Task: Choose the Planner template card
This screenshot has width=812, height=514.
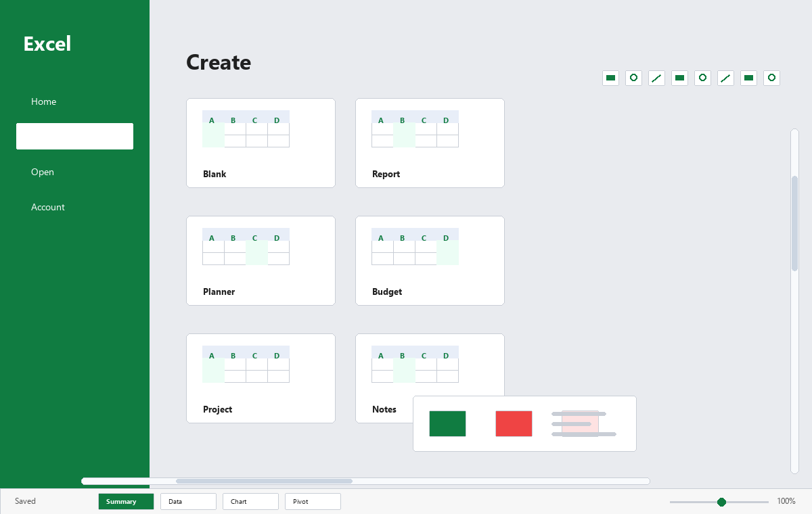Action: 261,260
